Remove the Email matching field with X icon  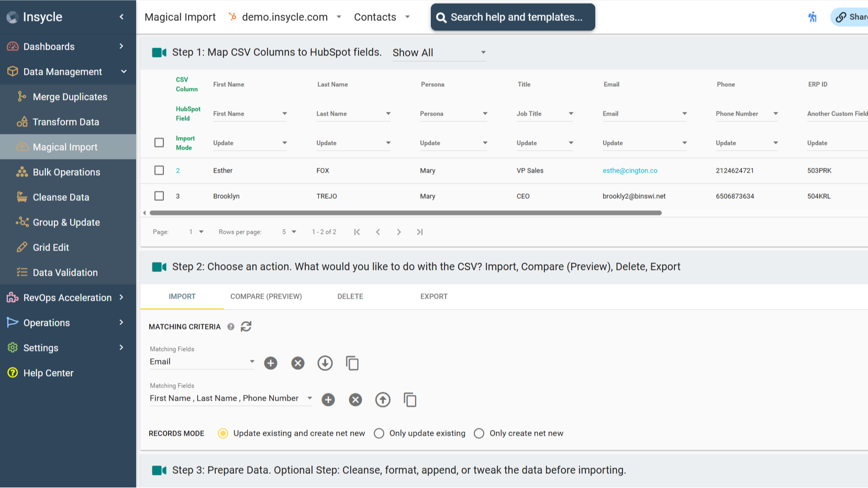[298, 363]
